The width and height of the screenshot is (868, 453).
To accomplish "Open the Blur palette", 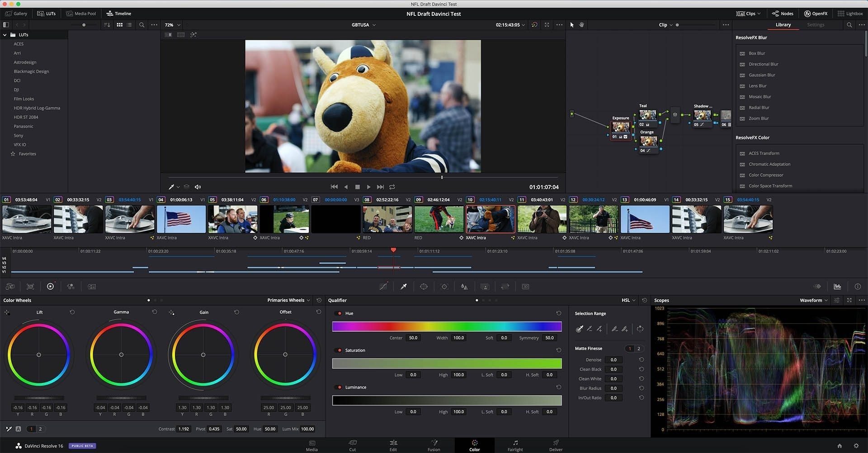I will point(464,286).
